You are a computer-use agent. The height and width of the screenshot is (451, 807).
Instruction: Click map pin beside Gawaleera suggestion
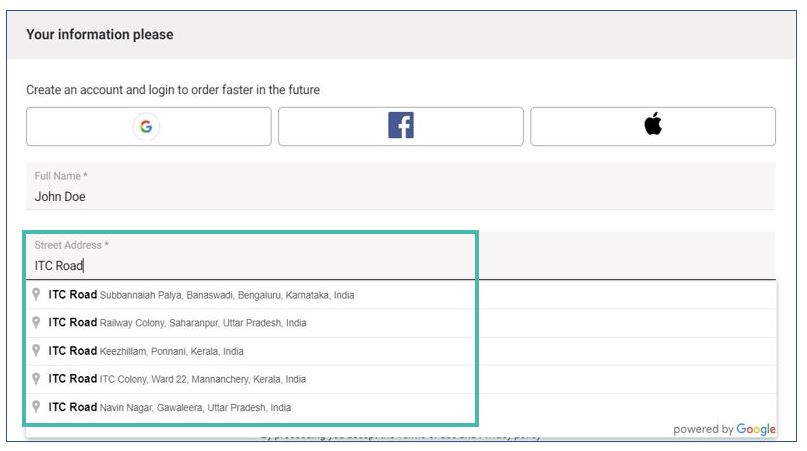[x=36, y=406]
